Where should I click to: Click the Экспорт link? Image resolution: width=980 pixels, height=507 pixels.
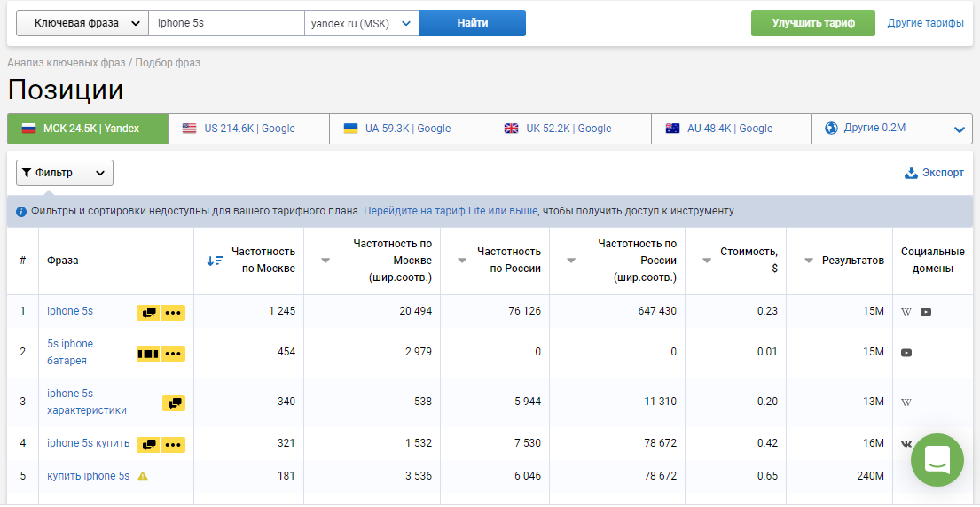pyautogui.click(x=943, y=173)
